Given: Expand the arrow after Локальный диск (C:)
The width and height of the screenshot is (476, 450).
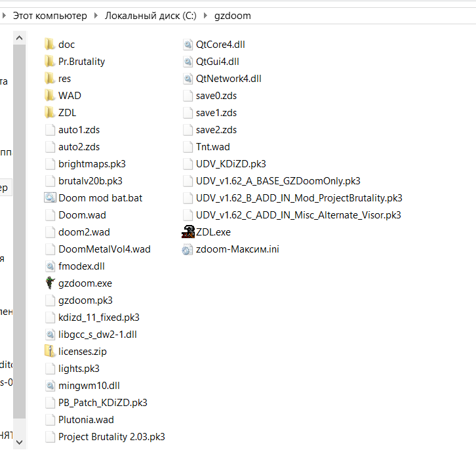Looking at the screenshot, I should coord(205,16).
